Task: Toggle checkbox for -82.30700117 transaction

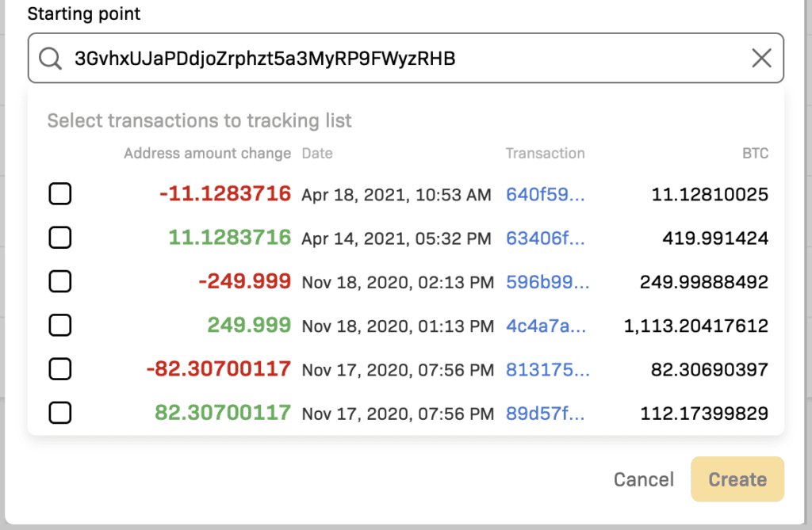Action: point(60,369)
